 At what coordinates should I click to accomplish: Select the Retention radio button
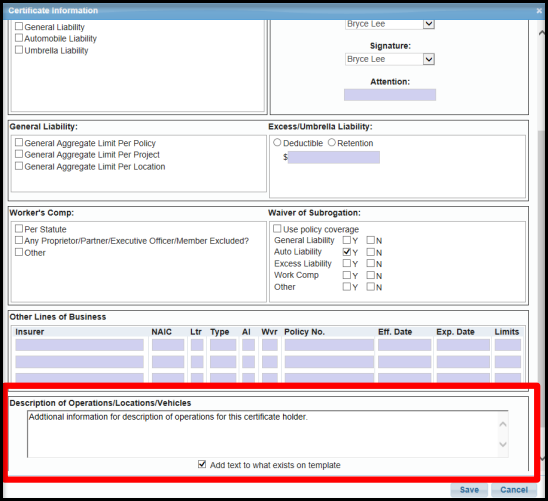point(332,143)
